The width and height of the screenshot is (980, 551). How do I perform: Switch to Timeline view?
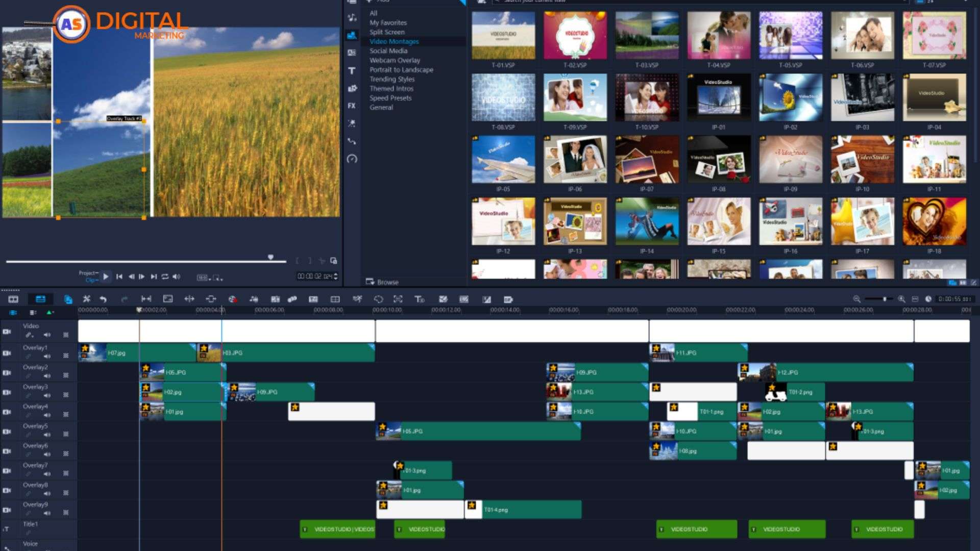click(x=40, y=299)
